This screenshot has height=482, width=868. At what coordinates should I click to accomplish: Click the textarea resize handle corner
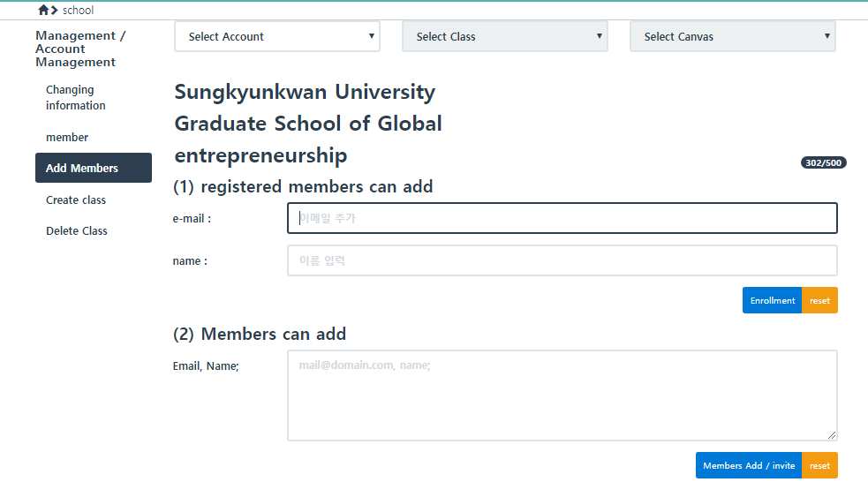point(832,435)
